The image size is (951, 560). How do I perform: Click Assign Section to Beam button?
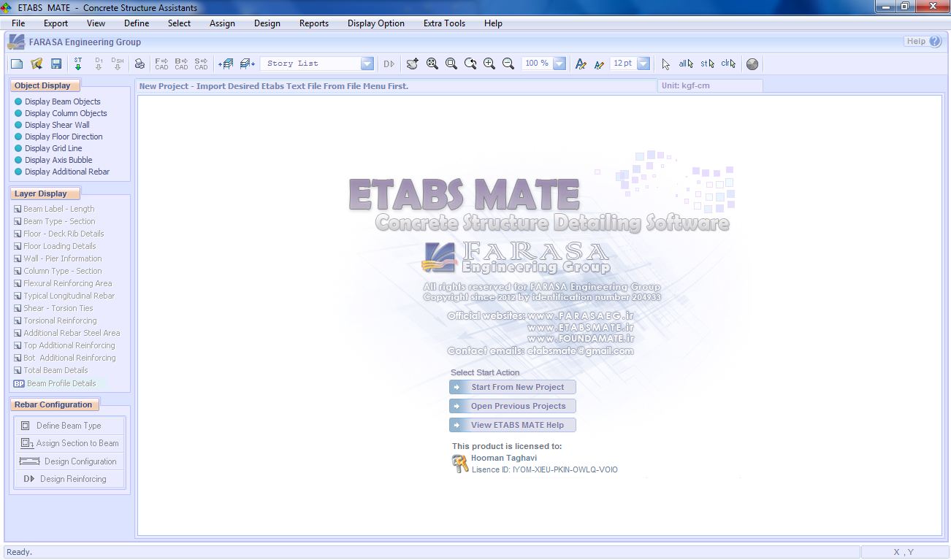point(70,443)
